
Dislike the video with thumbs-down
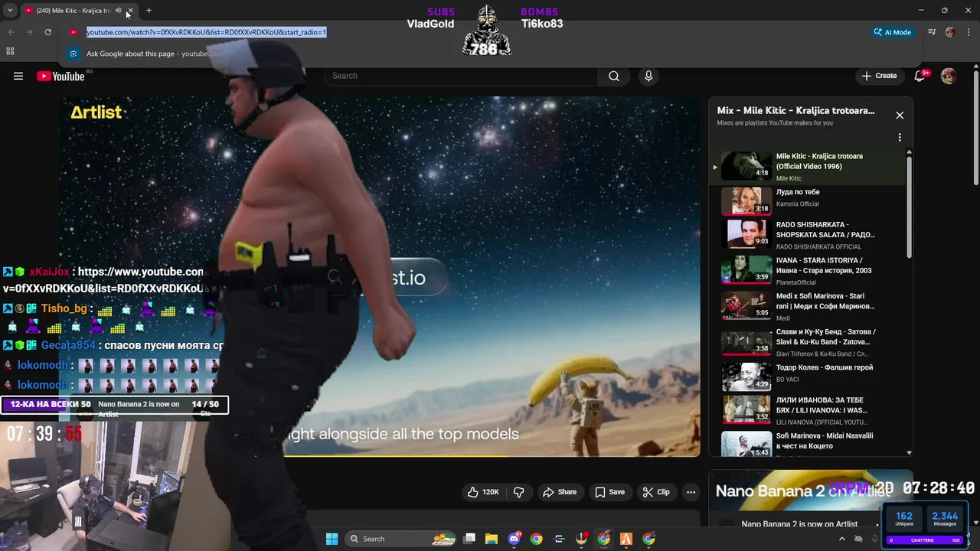(x=518, y=492)
